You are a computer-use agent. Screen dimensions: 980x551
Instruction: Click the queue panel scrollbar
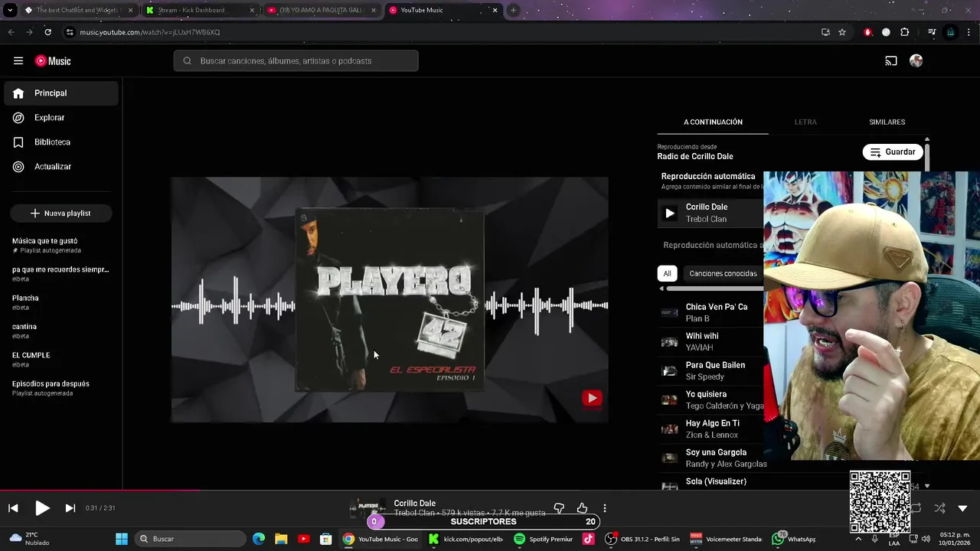pyautogui.click(x=927, y=156)
